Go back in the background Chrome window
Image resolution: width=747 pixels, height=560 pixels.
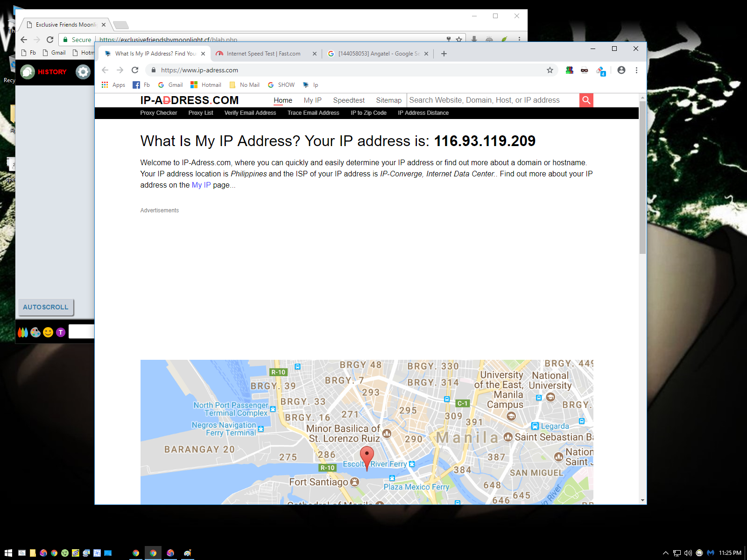click(24, 40)
